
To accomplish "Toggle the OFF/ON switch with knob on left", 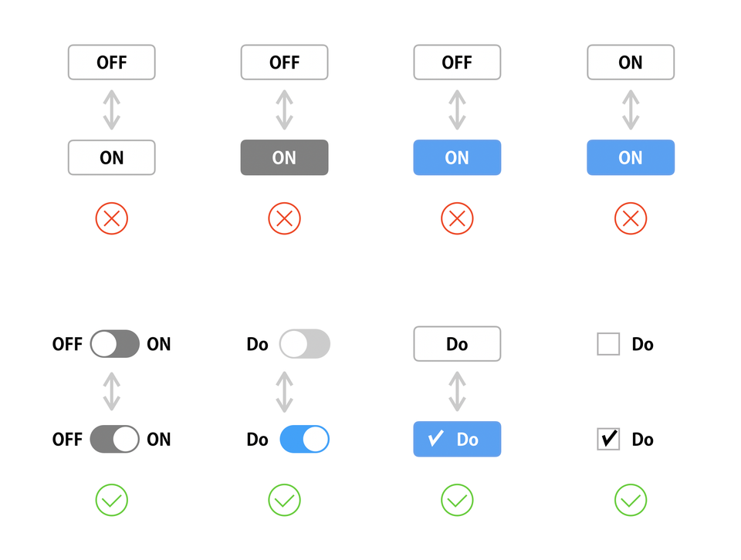I will pyautogui.click(x=115, y=344).
